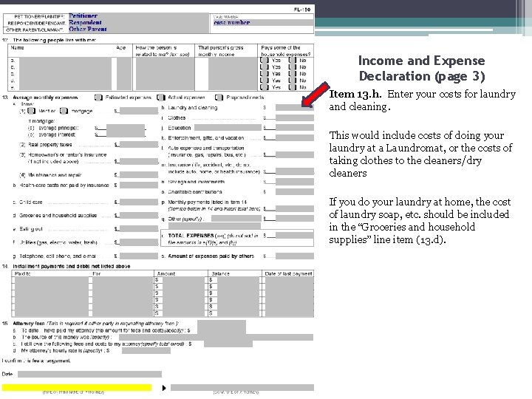Click Homeowner's or renter's insurance amount field
The height and width of the screenshot is (399, 532).
point(139,161)
